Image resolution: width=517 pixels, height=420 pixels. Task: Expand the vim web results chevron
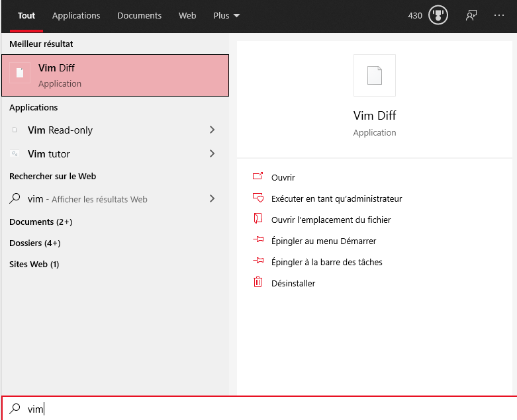point(212,198)
